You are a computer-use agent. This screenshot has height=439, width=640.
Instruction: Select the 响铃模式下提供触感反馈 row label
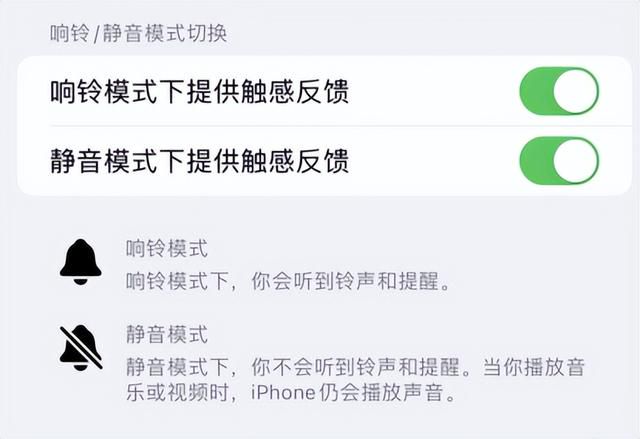pos(200,91)
